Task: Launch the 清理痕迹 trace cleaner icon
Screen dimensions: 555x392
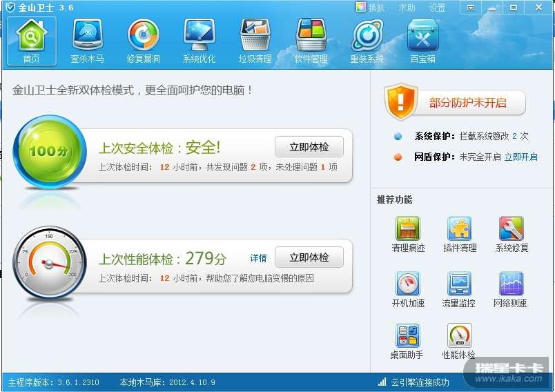Action: click(x=408, y=228)
